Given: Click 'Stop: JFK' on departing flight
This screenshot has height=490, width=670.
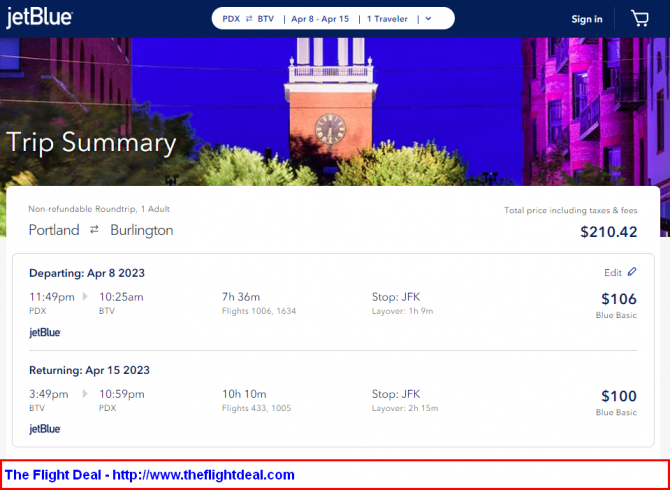Looking at the screenshot, I should click(396, 296).
